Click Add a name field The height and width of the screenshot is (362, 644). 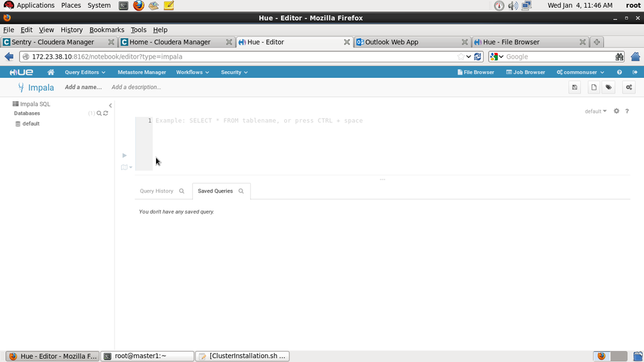83,88
